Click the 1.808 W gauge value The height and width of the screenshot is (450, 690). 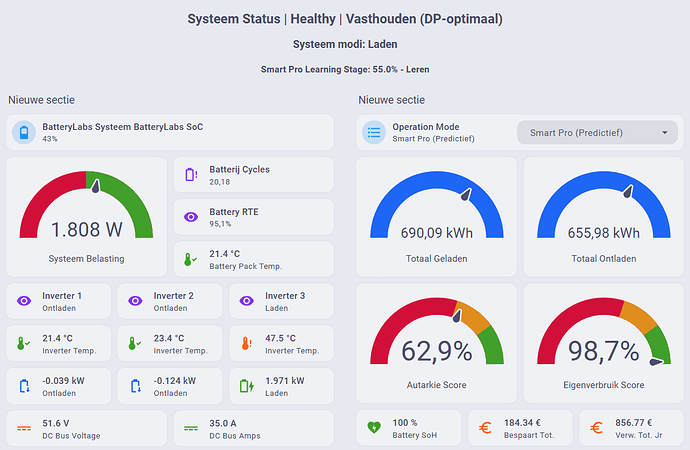coord(87,230)
